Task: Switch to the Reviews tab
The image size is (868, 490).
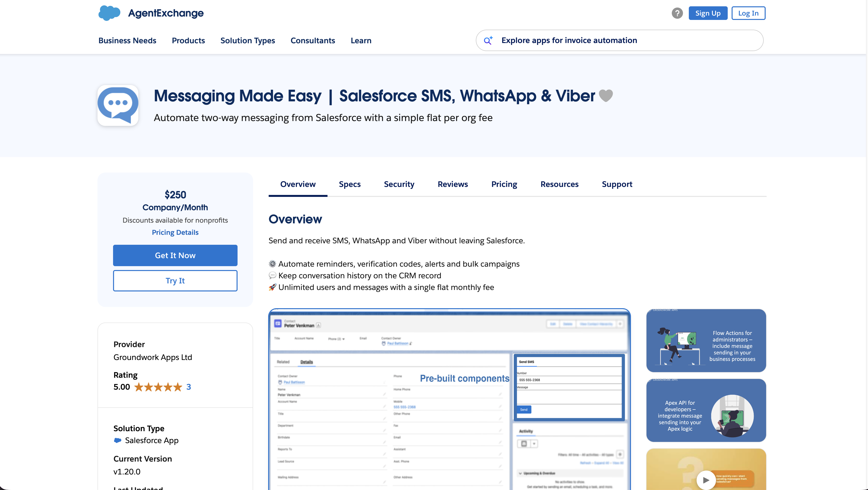Action: click(x=452, y=184)
